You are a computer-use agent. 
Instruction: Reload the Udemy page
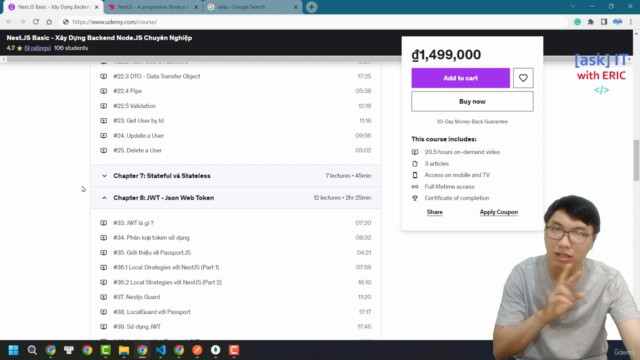tap(36, 22)
